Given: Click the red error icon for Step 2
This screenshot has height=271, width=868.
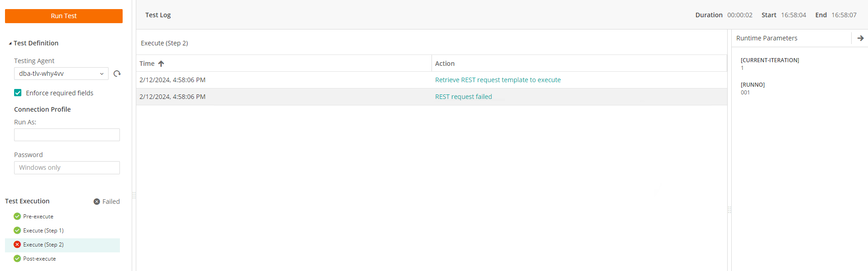Looking at the screenshot, I should (x=17, y=245).
